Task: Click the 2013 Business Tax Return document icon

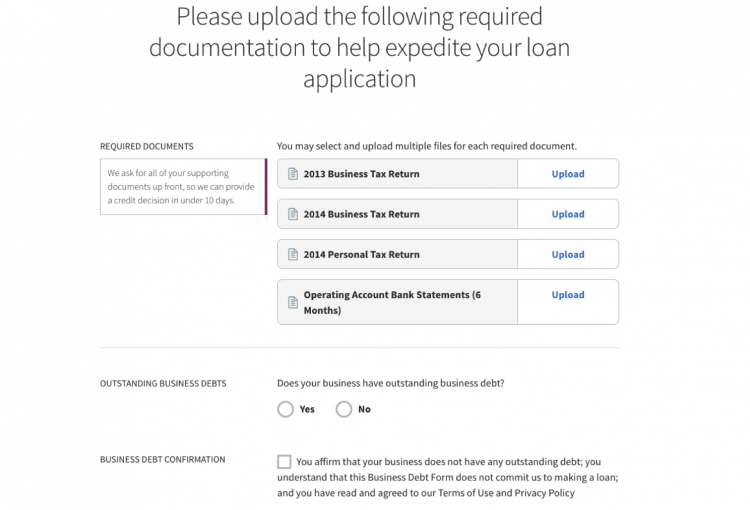Action: (x=293, y=174)
